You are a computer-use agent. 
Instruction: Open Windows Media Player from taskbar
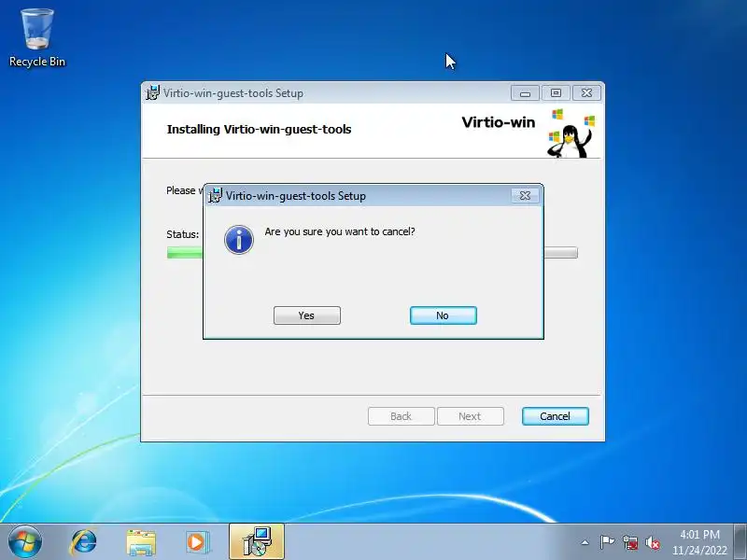click(197, 542)
